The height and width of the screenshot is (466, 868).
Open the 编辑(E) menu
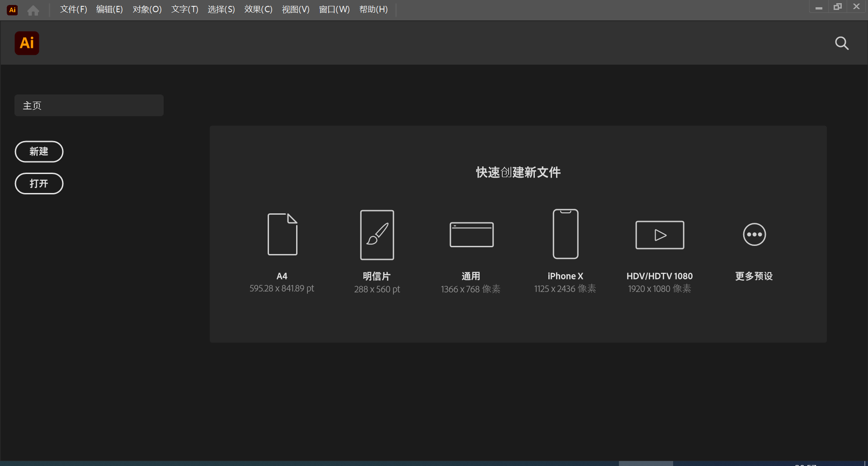pyautogui.click(x=109, y=9)
